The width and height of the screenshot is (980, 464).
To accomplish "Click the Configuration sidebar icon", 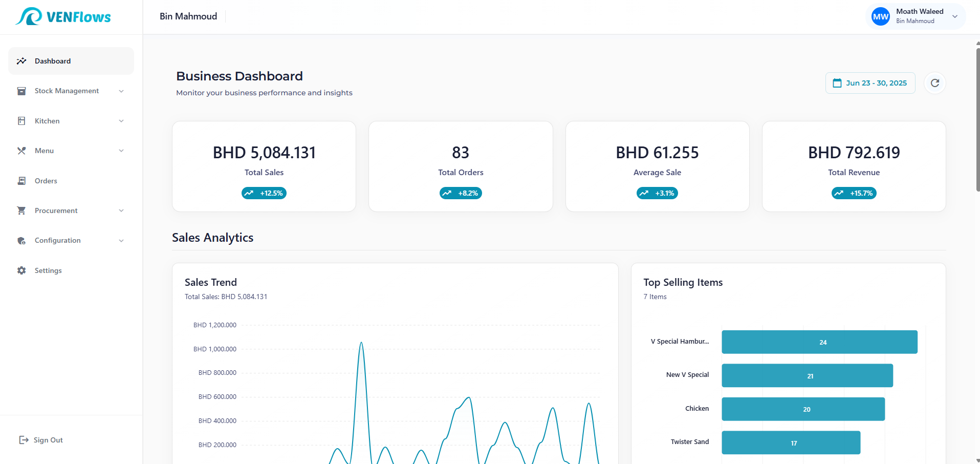I will coord(21,241).
